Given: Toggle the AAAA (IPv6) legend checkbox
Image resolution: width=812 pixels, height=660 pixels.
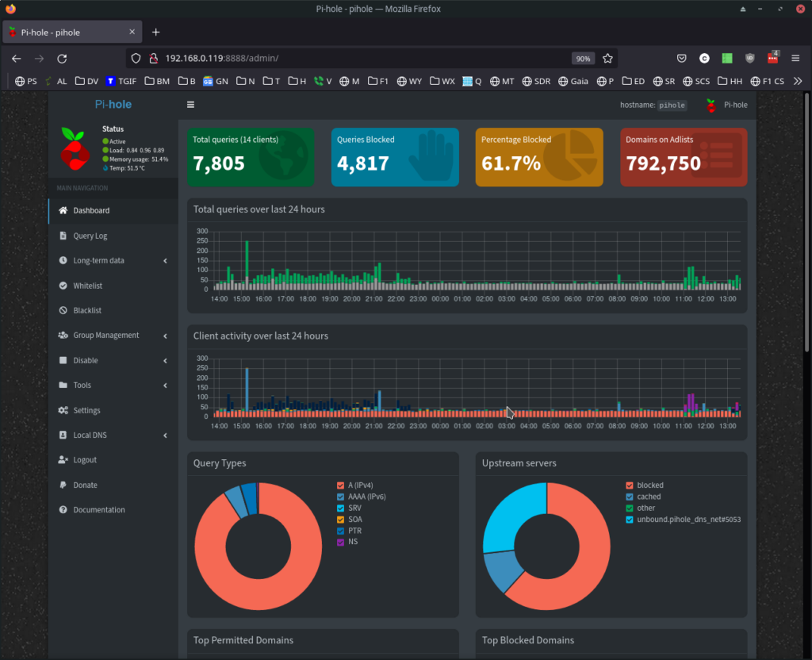Looking at the screenshot, I should pyautogui.click(x=340, y=497).
